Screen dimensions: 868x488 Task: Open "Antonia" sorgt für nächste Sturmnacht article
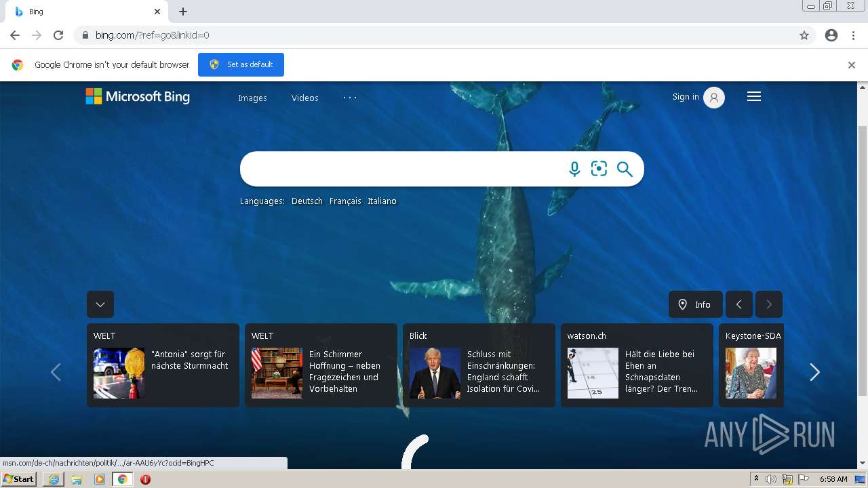tap(190, 360)
